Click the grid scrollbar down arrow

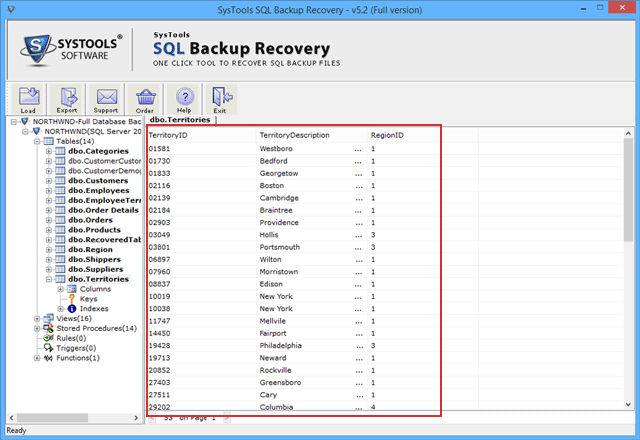[628, 404]
